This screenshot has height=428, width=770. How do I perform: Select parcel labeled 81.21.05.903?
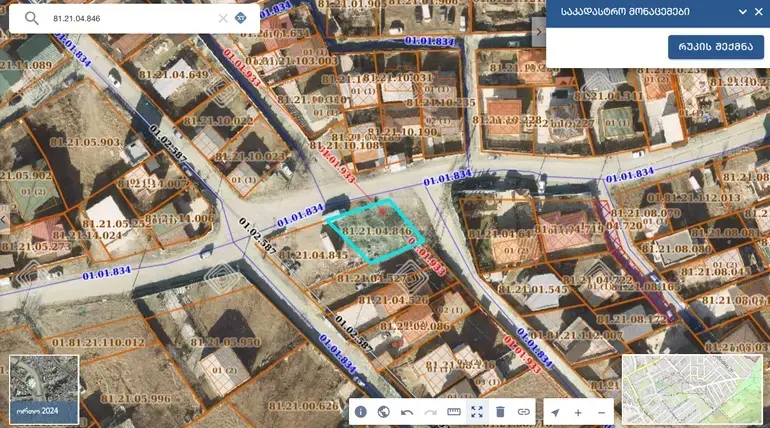tap(85, 142)
